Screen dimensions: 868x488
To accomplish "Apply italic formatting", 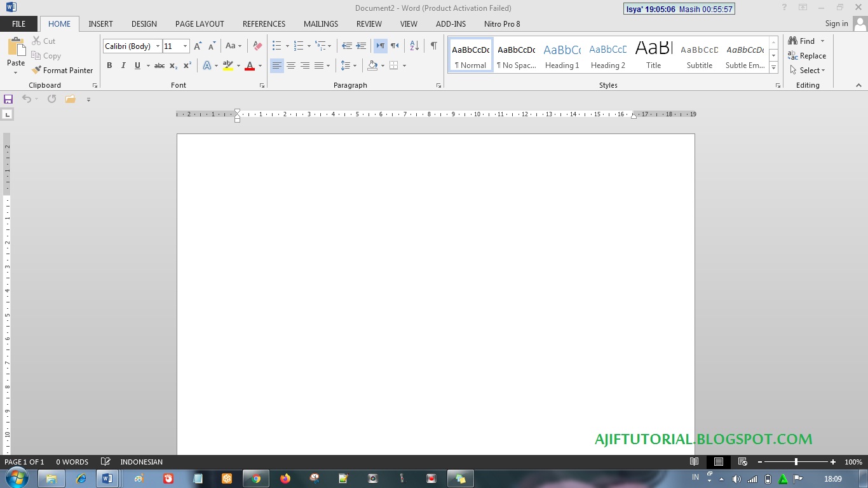I will point(123,65).
